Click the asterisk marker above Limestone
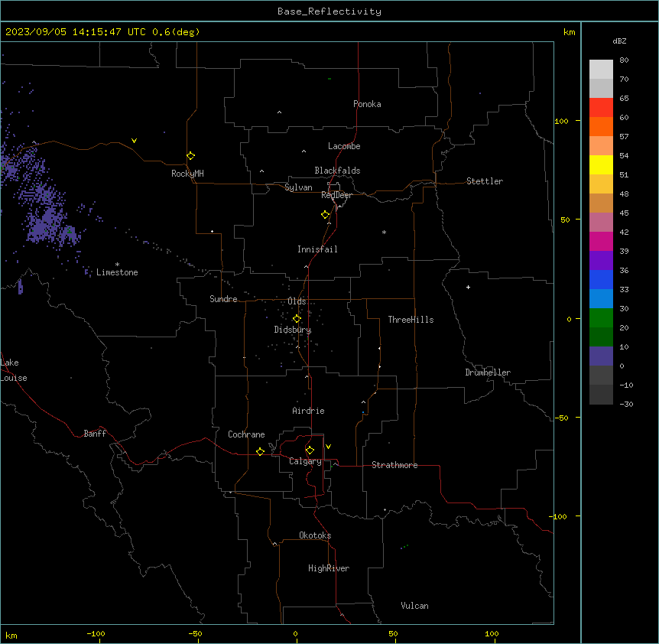 117,265
